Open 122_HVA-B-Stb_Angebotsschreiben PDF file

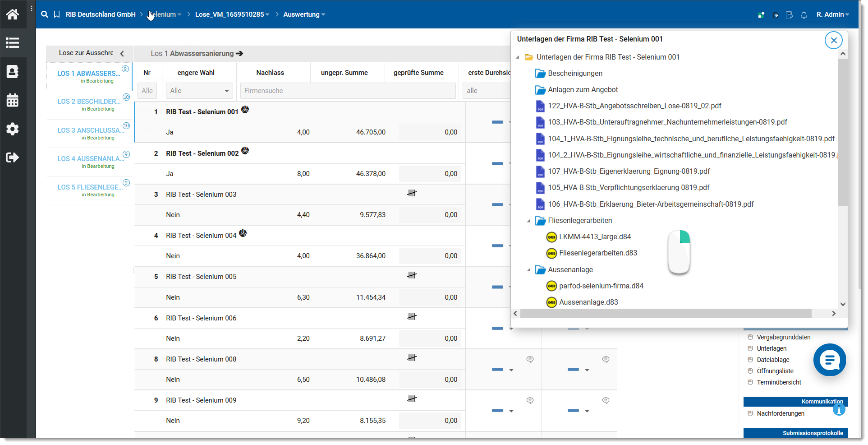(x=634, y=106)
